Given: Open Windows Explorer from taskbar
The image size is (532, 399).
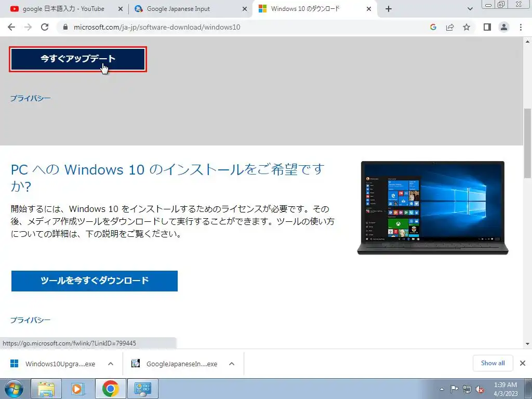Looking at the screenshot, I should click(x=46, y=389).
